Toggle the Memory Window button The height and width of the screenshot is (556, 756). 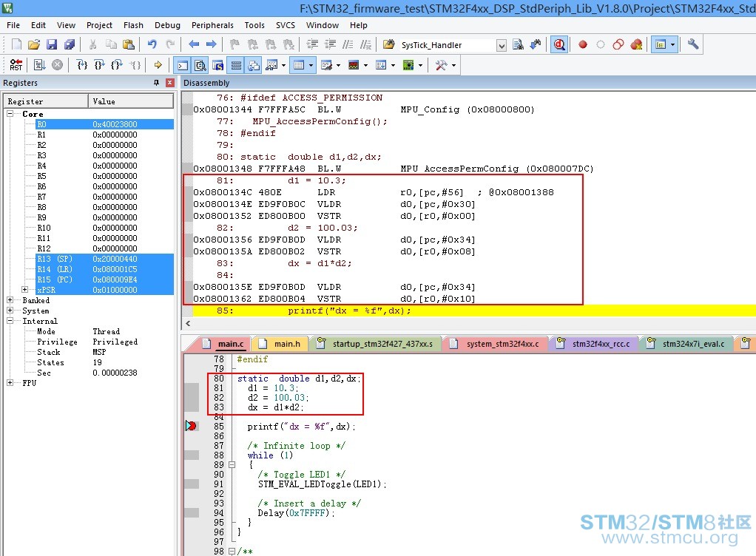coord(299,65)
